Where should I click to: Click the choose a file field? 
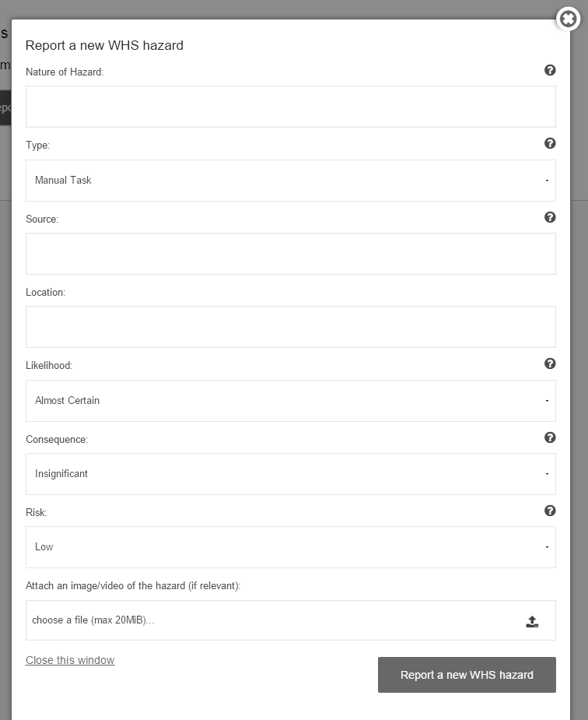291,620
